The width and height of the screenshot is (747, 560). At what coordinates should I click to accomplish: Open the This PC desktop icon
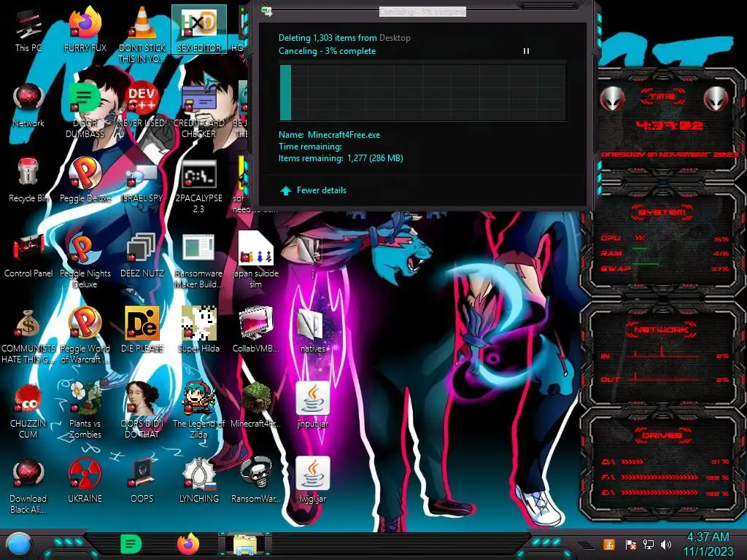28,31
